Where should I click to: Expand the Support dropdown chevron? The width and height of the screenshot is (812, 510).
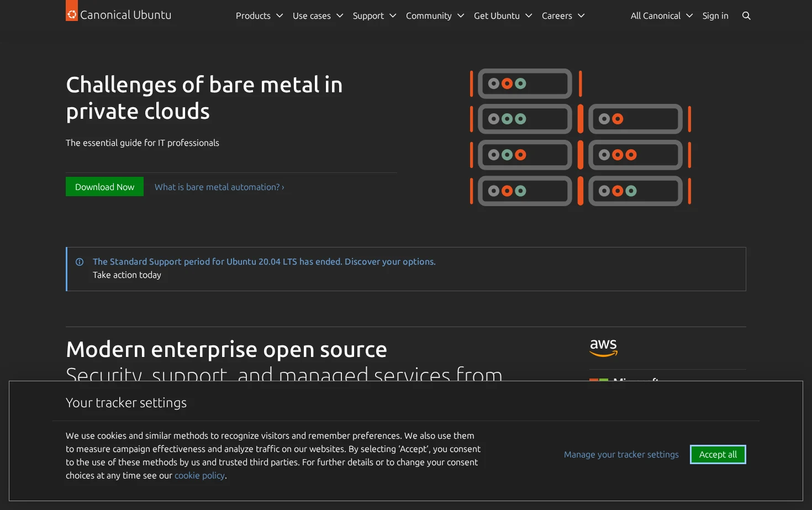pos(393,16)
